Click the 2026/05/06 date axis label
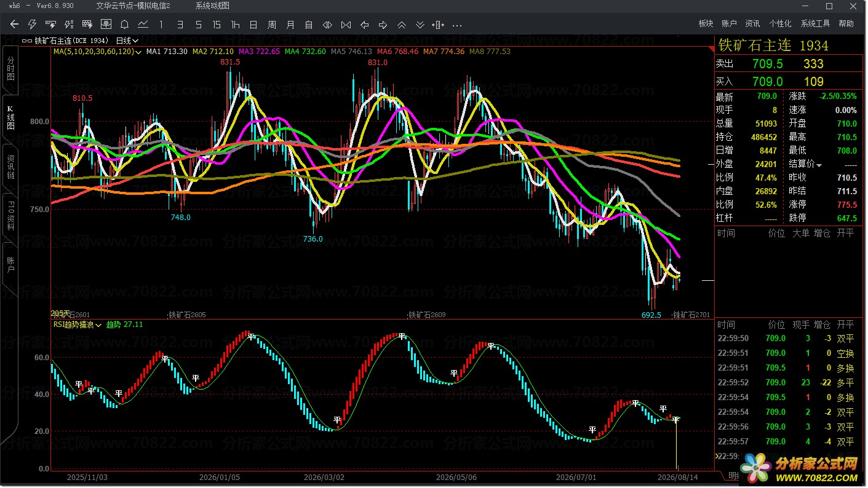The width and height of the screenshot is (868, 488). [x=456, y=477]
